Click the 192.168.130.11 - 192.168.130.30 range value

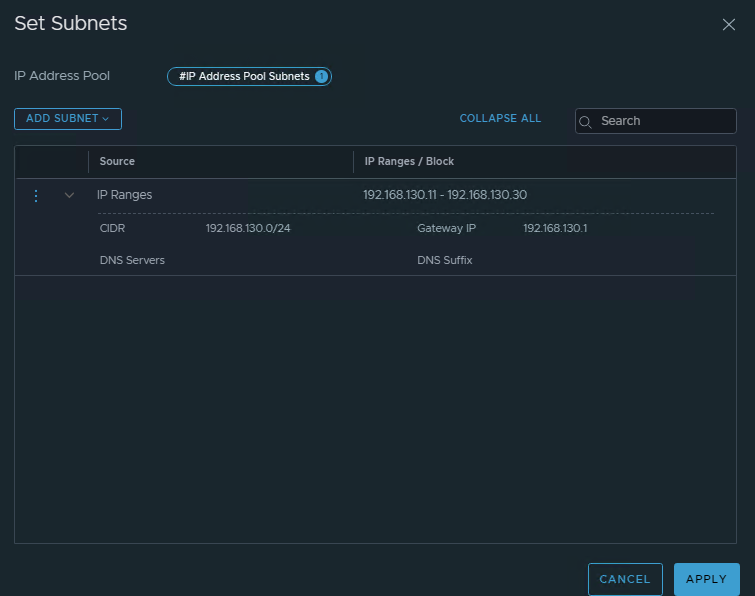[x=444, y=195]
